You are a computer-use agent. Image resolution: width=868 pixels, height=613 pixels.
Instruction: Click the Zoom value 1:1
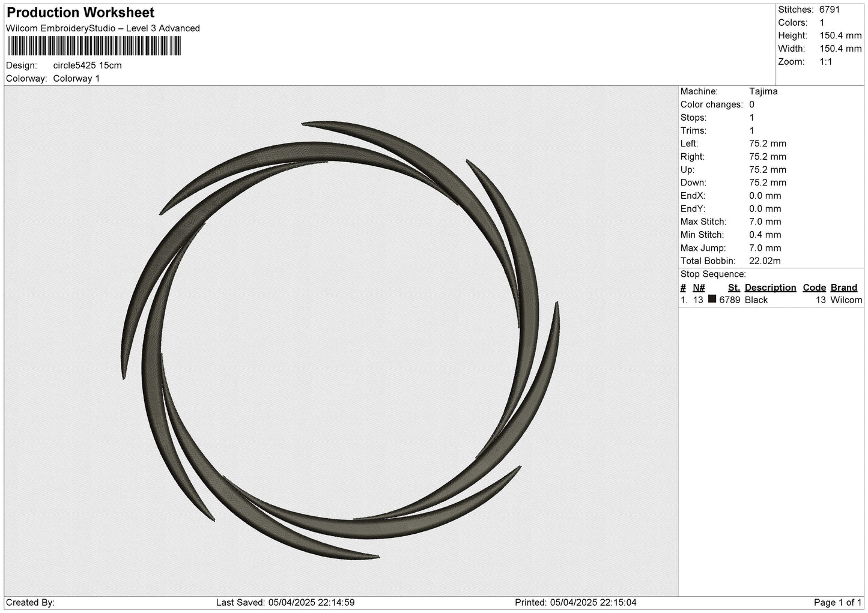point(826,62)
